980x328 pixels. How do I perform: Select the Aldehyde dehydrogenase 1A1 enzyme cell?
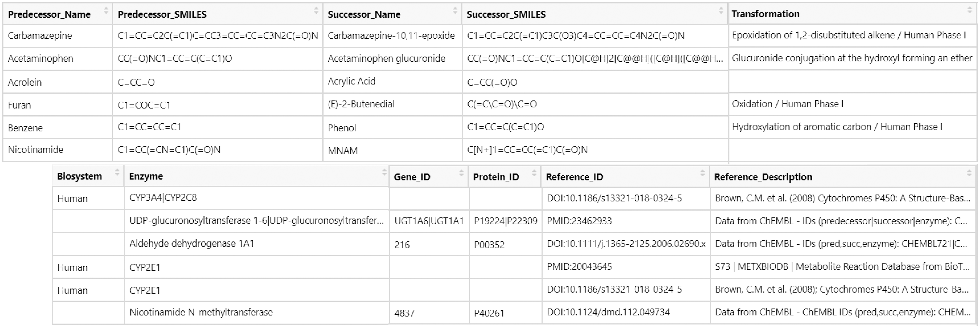(x=192, y=244)
